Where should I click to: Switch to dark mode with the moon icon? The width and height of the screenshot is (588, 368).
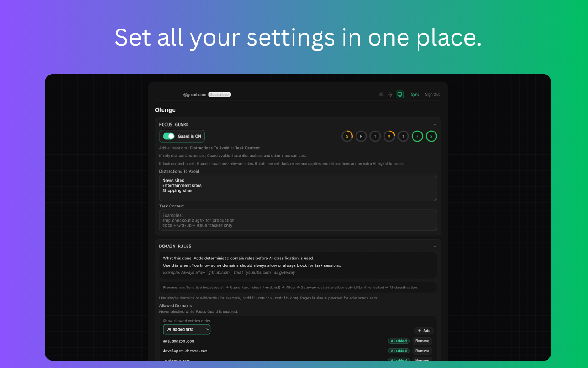tap(390, 94)
